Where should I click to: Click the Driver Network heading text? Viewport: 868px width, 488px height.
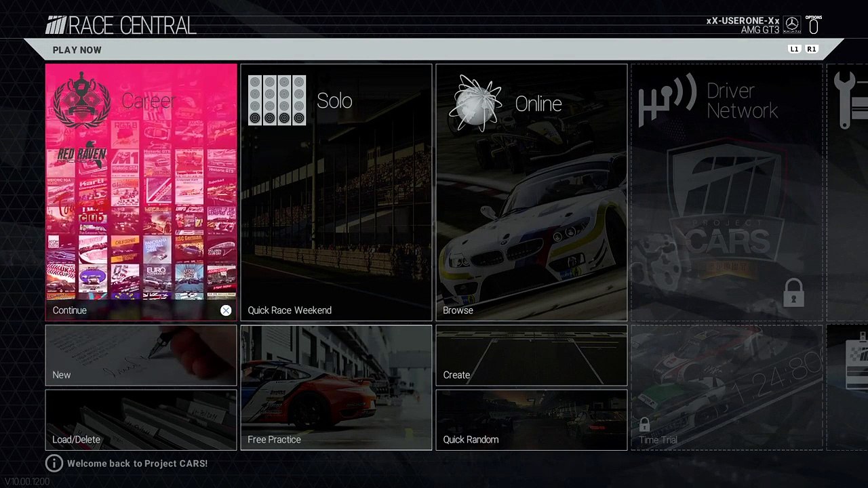742,101
